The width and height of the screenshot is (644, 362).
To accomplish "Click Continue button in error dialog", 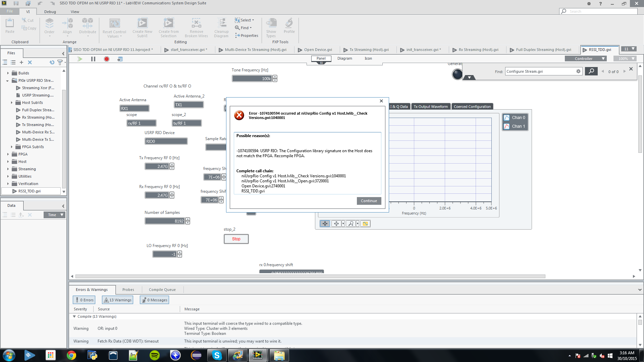I will tap(368, 201).
